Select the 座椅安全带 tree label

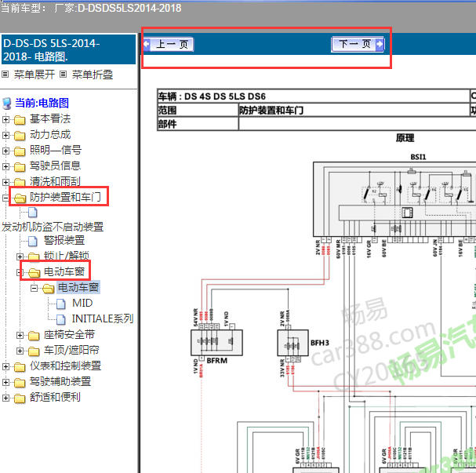coord(69,335)
